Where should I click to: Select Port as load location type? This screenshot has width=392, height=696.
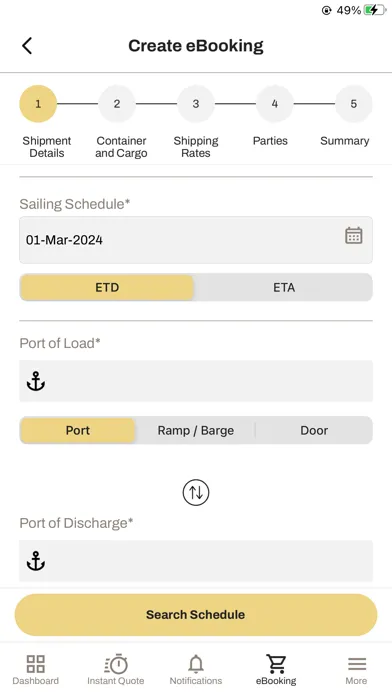[78, 430]
